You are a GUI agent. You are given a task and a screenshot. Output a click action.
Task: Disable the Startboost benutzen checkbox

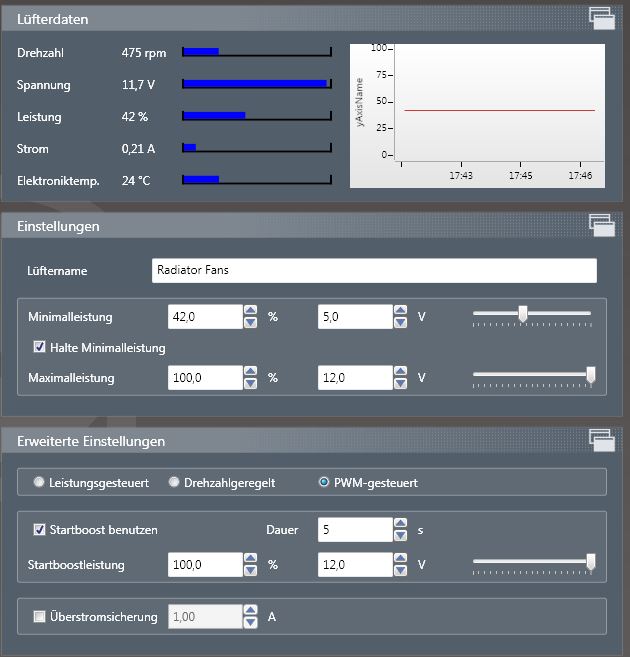pos(40,529)
